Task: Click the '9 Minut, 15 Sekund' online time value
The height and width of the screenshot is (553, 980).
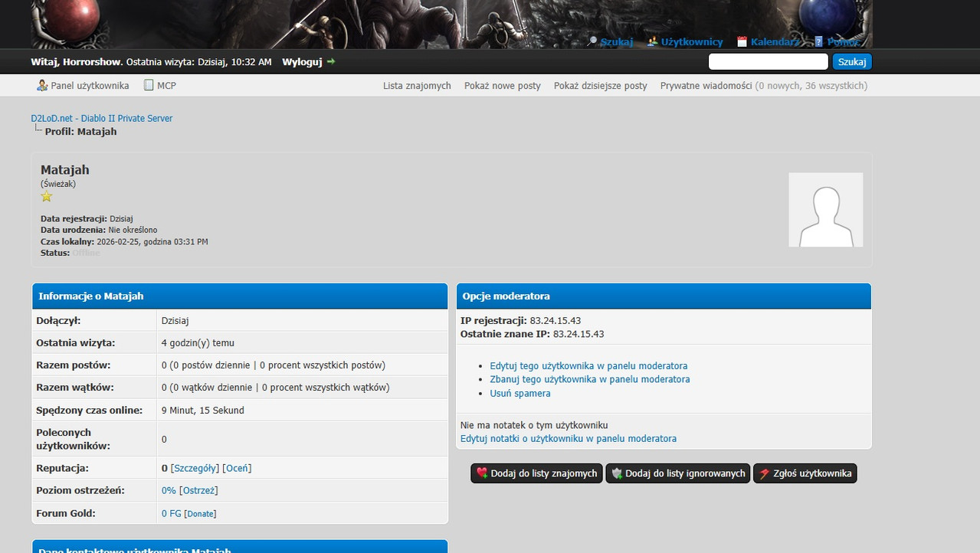Action: point(203,411)
